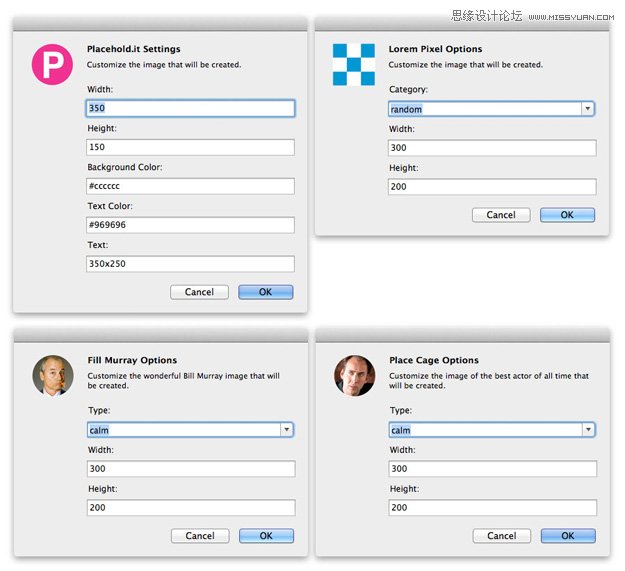Cancel the Place Cage Options dialog
Image resolution: width=625 pixels, height=571 pixels.
502,536
